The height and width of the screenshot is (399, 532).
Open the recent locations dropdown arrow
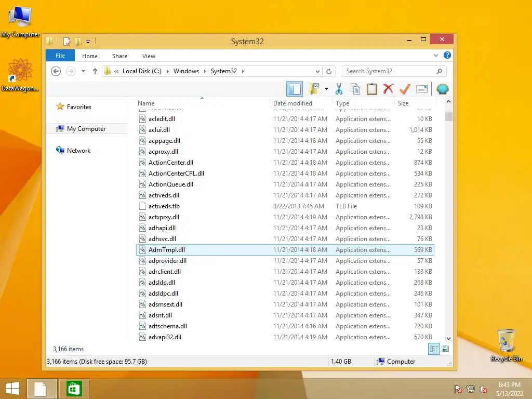click(x=83, y=71)
